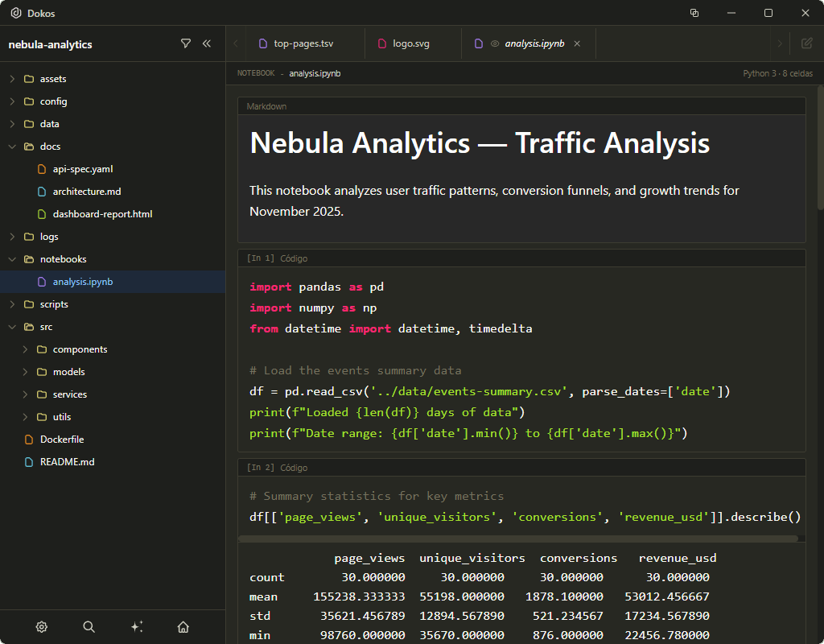Click the Dokos logo in the title bar

point(17,13)
